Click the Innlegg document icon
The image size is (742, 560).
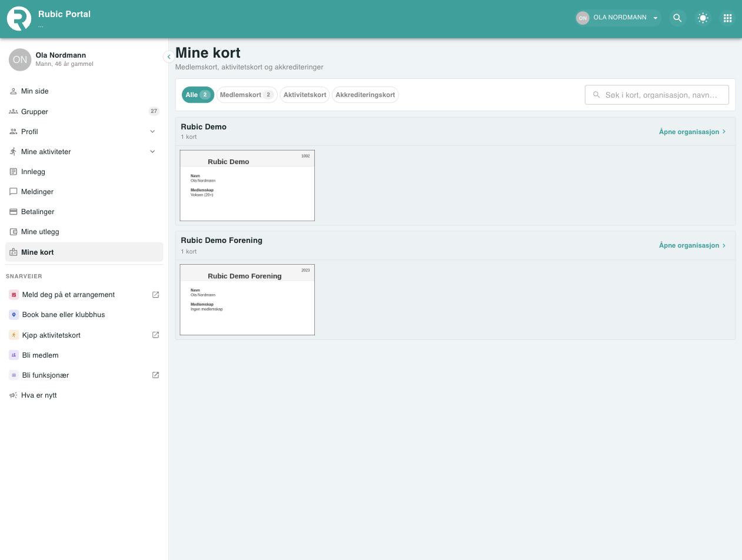tap(14, 172)
